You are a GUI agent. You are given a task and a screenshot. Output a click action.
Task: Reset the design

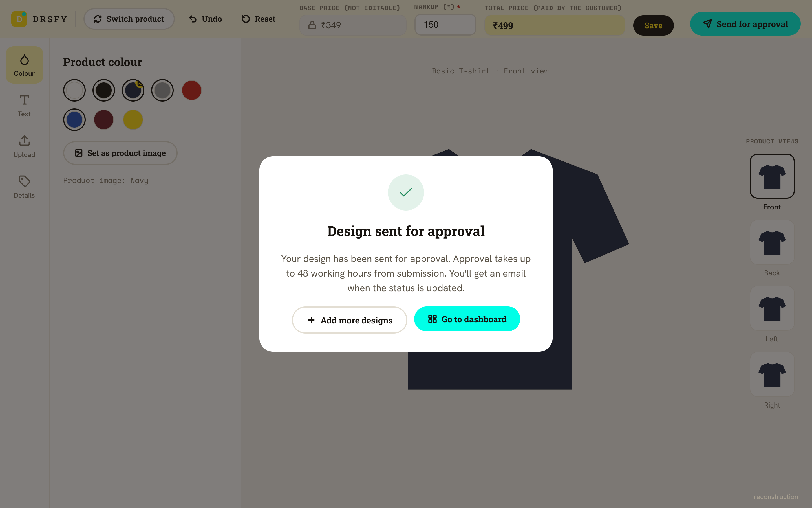pos(258,19)
